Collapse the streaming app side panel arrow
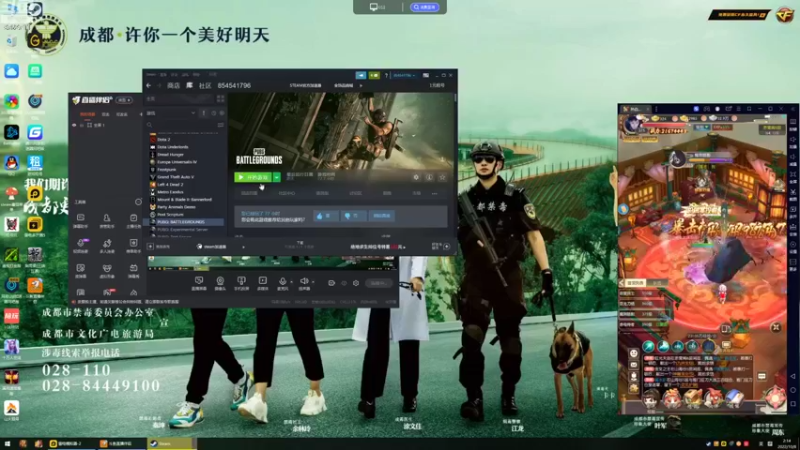The width and height of the screenshot is (800, 450). pos(141,114)
